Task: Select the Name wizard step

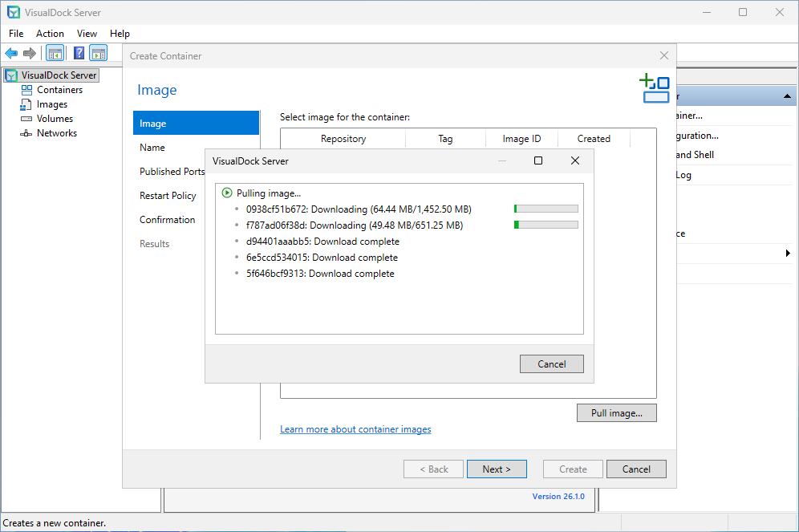Action: pyautogui.click(x=152, y=148)
